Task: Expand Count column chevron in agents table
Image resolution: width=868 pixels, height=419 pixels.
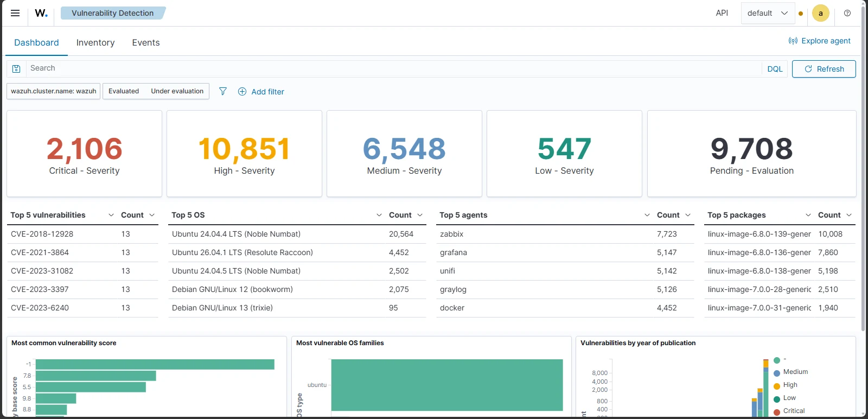Action: [x=688, y=215]
